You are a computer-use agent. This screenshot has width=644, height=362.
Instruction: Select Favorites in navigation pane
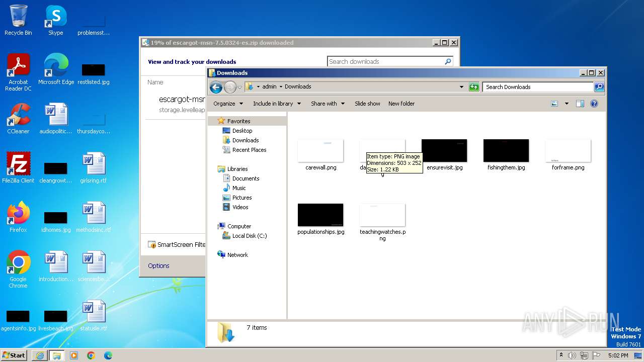[x=238, y=121]
